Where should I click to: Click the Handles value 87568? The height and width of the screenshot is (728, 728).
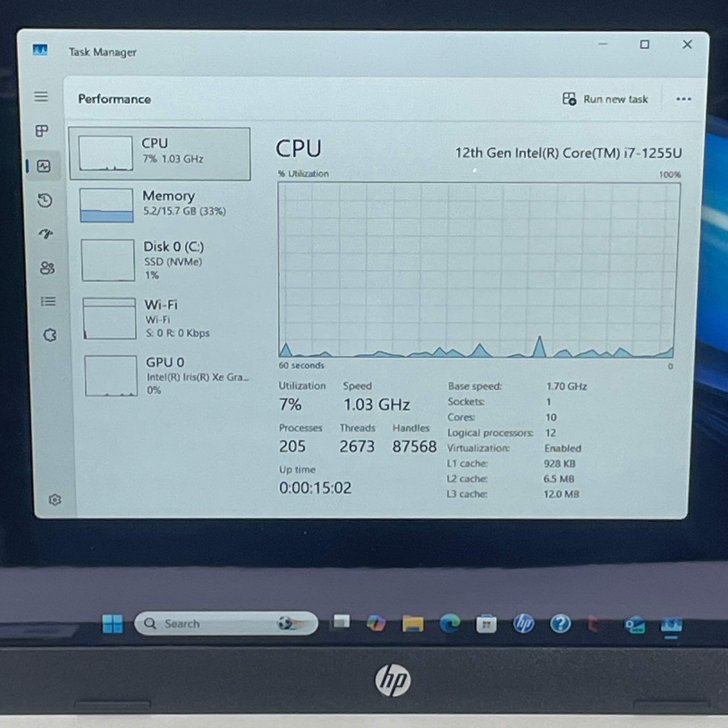point(414,446)
